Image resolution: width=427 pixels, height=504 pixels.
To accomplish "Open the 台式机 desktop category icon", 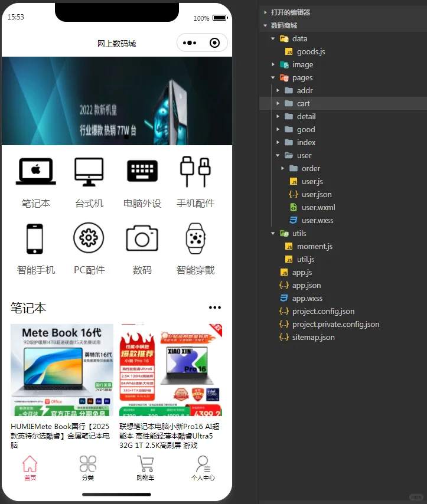I will (89, 172).
